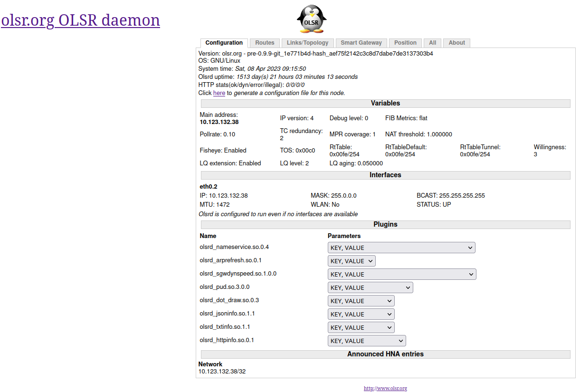Select the Configuration tab
Image resolution: width=580 pixels, height=392 pixels.
tap(224, 43)
